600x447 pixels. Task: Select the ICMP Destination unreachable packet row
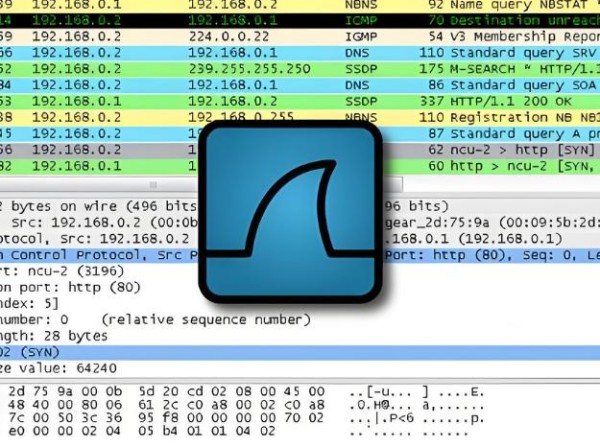300,20
